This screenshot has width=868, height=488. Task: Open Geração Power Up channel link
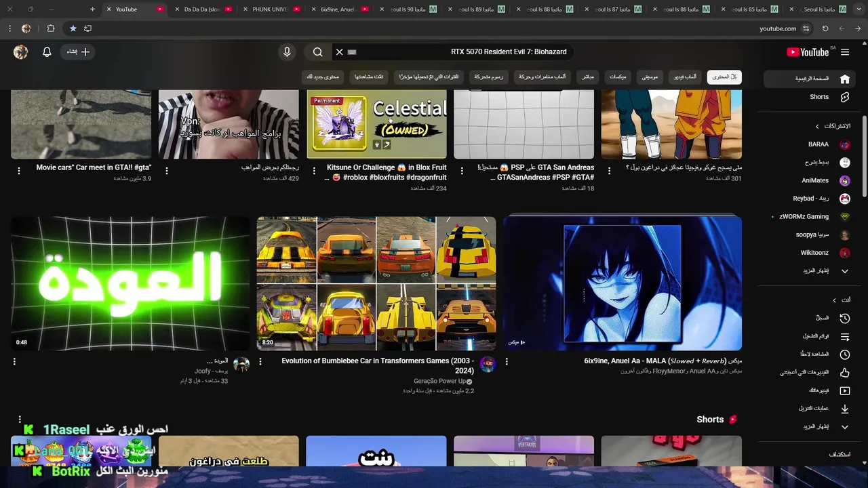coord(440,381)
